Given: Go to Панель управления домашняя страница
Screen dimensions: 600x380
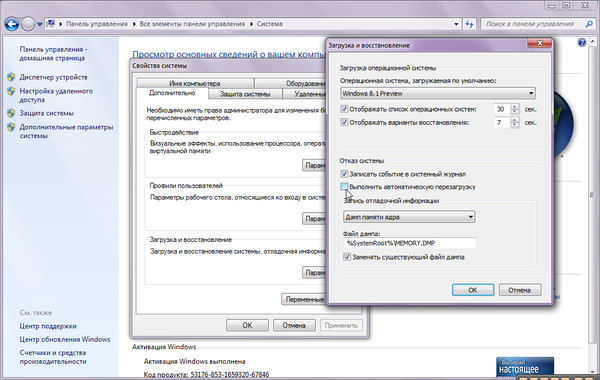Looking at the screenshot, I should click(x=53, y=54).
